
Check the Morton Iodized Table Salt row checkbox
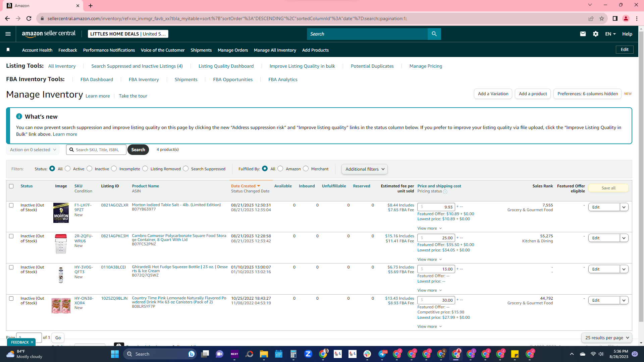(x=11, y=205)
